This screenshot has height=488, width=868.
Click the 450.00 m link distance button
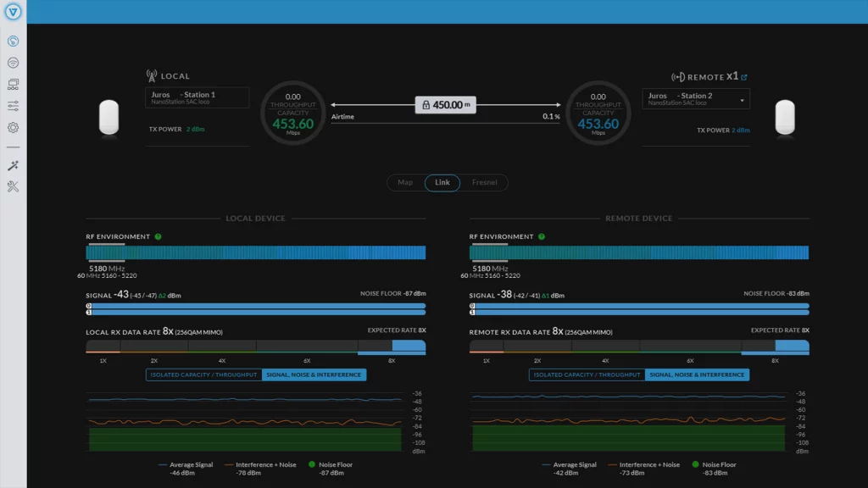coord(446,105)
